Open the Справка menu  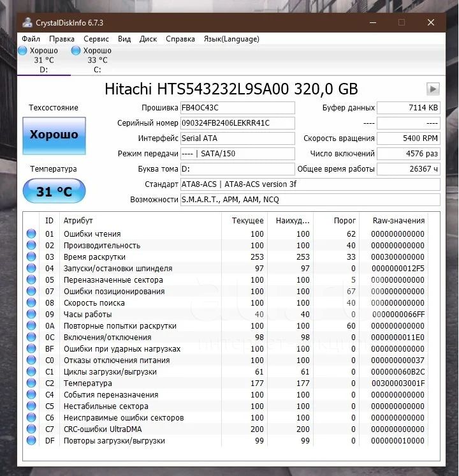click(x=180, y=39)
